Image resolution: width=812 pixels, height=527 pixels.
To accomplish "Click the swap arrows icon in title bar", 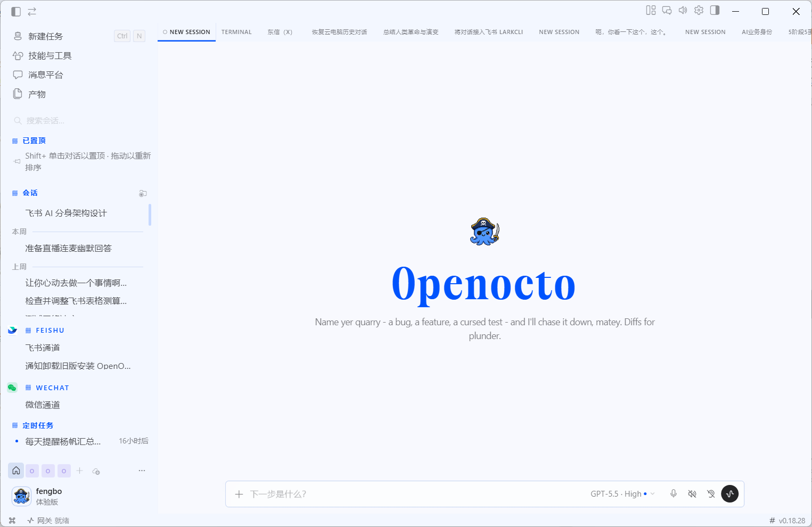I will [x=32, y=11].
